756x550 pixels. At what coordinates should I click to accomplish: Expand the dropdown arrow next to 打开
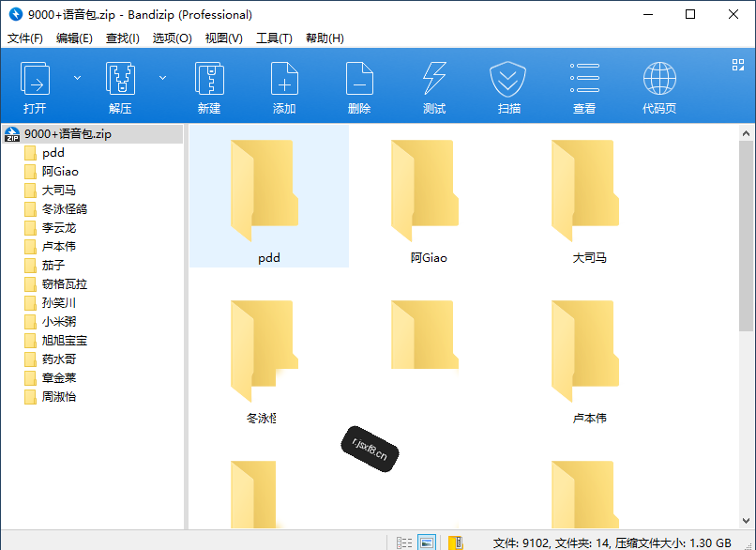[x=77, y=78]
